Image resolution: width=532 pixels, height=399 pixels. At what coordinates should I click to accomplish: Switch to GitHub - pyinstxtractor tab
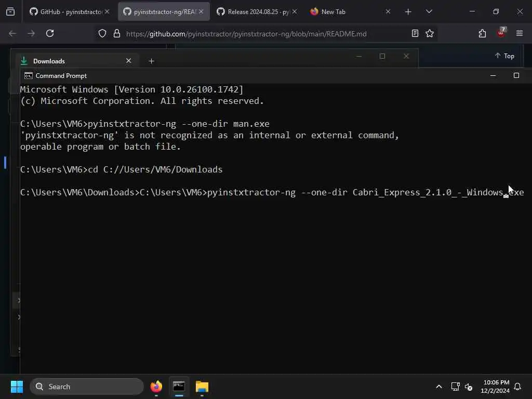(69, 11)
